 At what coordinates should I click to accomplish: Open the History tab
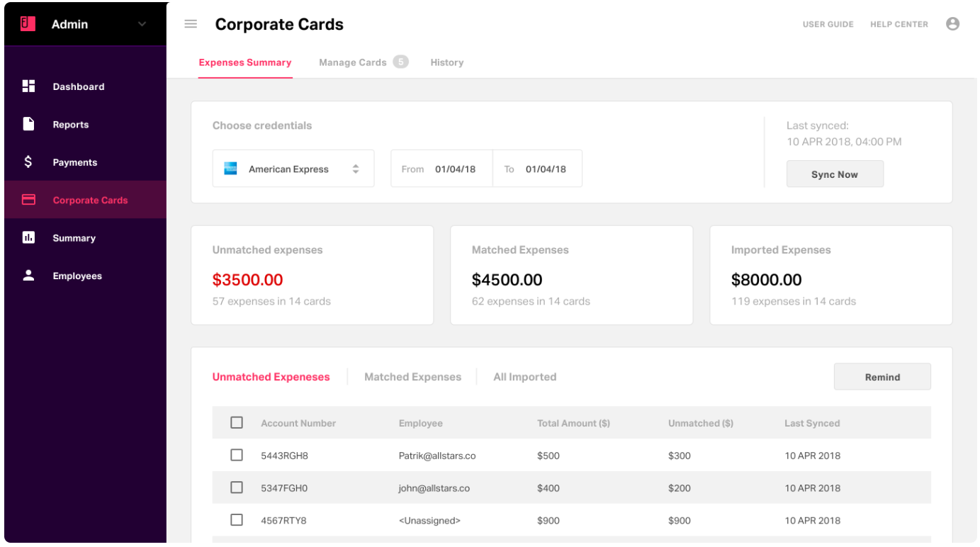click(x=446, y=62)
